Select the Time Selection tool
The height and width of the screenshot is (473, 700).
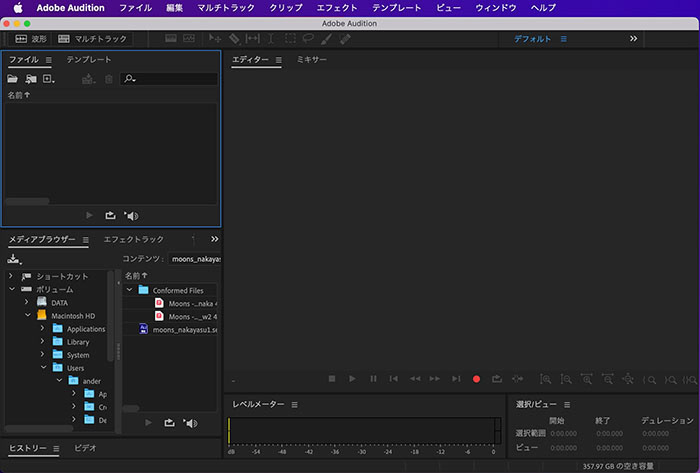[x=271, y=39]
